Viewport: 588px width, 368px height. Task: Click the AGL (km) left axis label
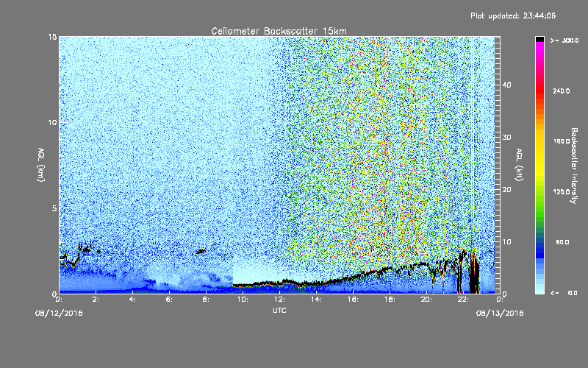(41, 164)
